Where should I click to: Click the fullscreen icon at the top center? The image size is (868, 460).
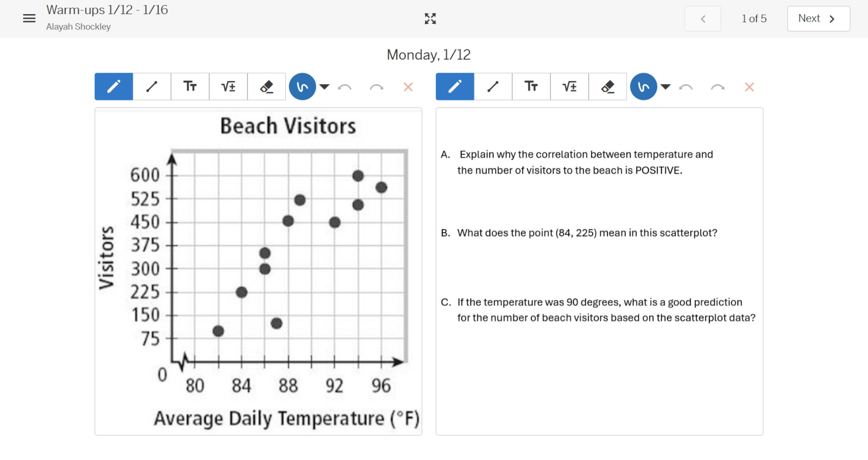[x=430, y=19]
